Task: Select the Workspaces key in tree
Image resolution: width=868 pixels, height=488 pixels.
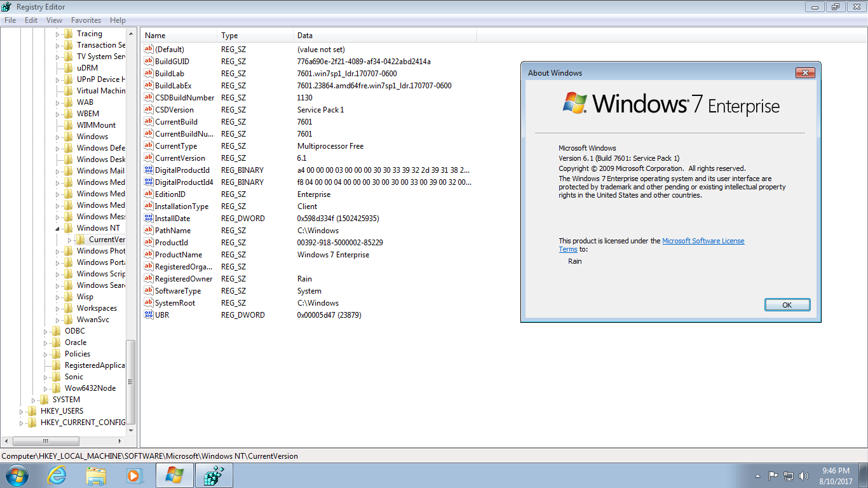Action: click(97, 308)
